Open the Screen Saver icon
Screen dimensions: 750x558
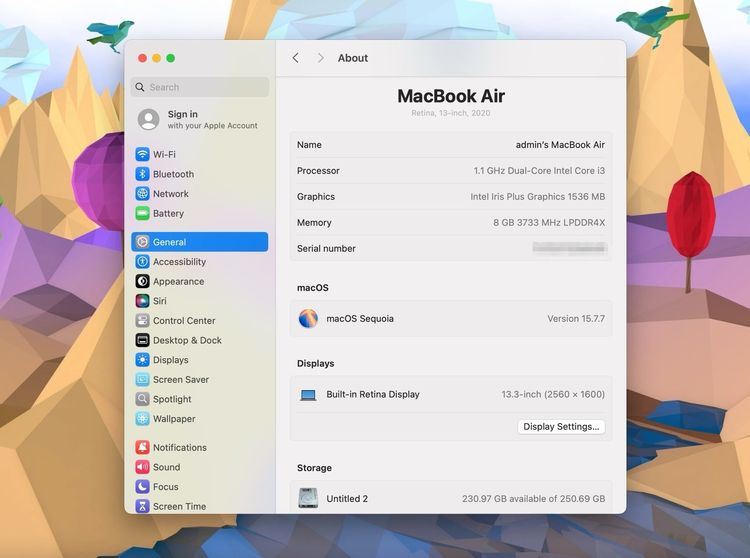click(x=142, y=379)
